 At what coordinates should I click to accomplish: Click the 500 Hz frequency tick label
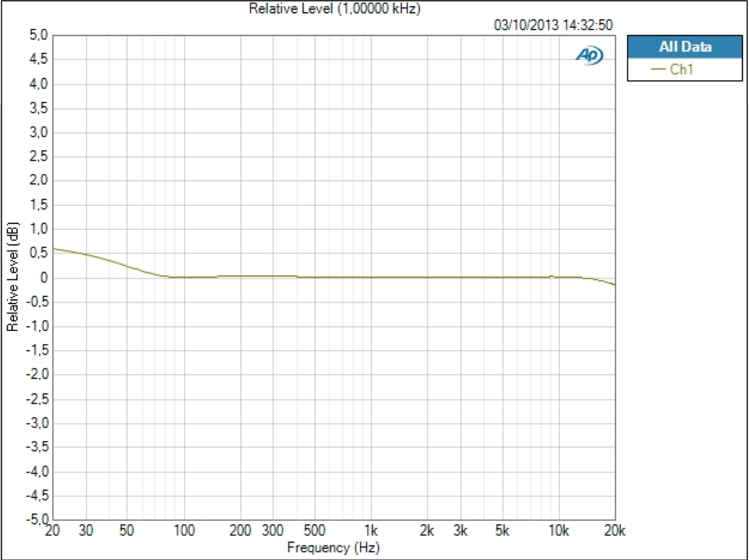[x=314, y=530]
